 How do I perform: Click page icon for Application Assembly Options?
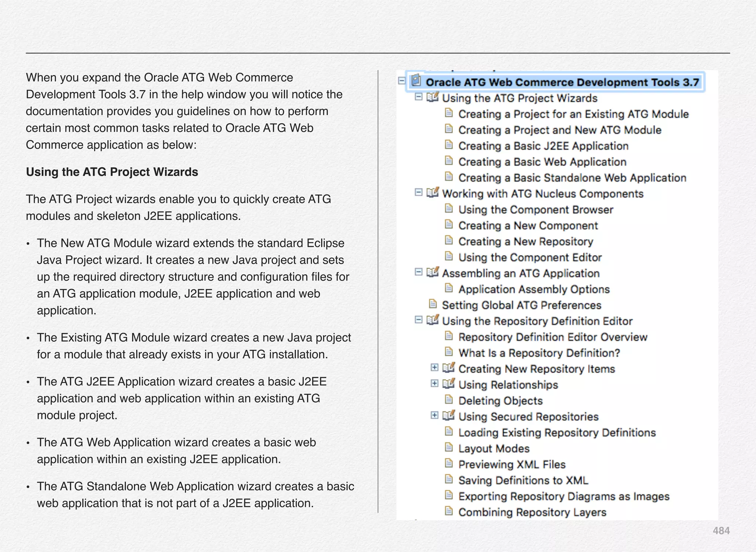click(449, 288)
